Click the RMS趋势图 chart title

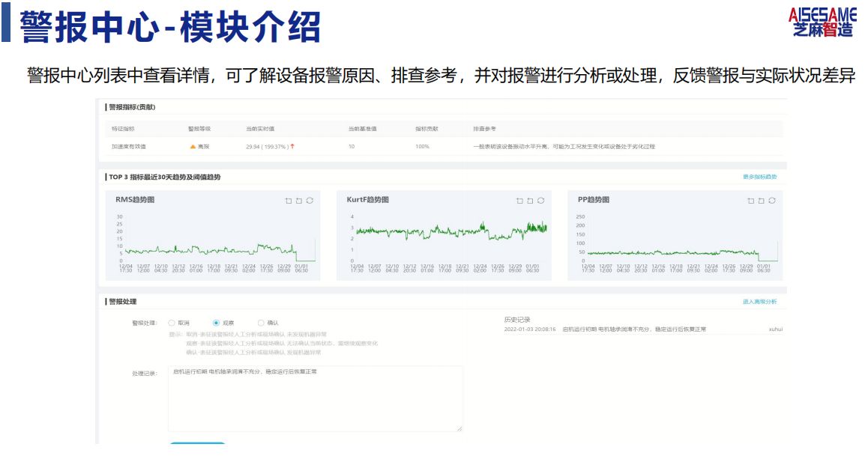coord(135,200)
